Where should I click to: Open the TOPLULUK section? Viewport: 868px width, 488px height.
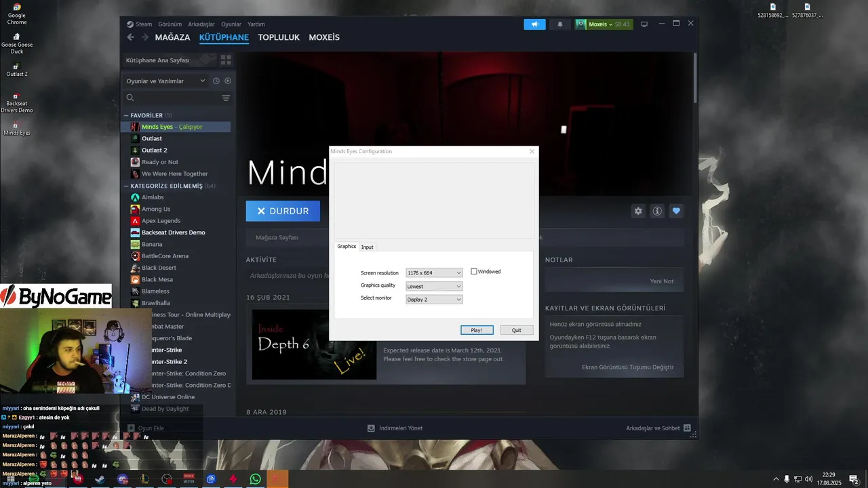(279, 37)
